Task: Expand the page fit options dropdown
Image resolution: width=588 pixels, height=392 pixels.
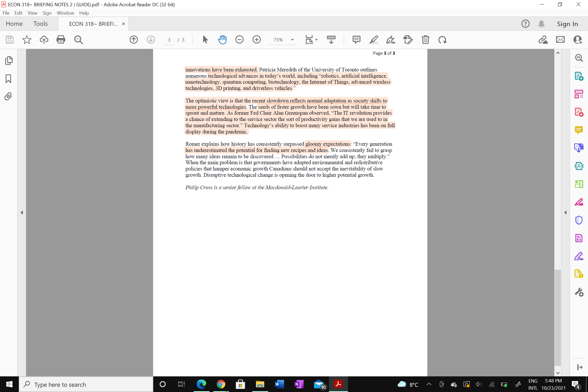Action: point(317,40)
